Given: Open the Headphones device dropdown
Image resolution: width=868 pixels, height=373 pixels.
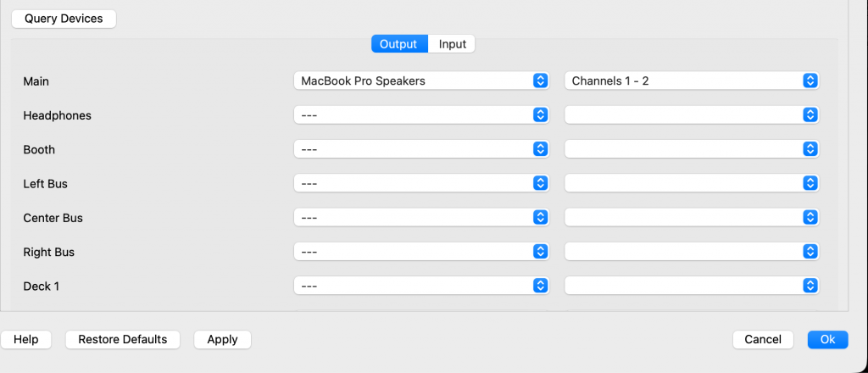Looking at the screenshot, I should point(421,114).
